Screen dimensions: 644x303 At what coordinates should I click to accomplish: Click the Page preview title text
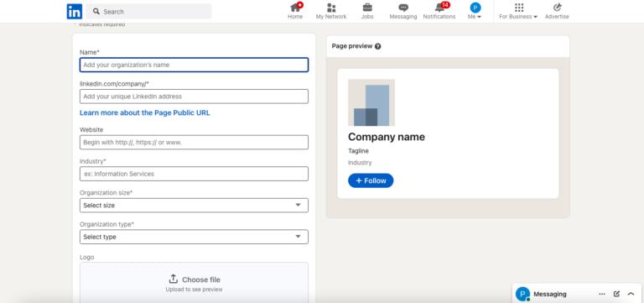tap(352, 46)
